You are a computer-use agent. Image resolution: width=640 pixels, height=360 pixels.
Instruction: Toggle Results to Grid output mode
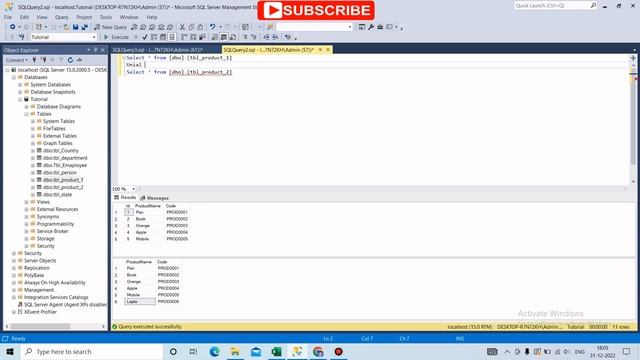[x=224, y=37]
